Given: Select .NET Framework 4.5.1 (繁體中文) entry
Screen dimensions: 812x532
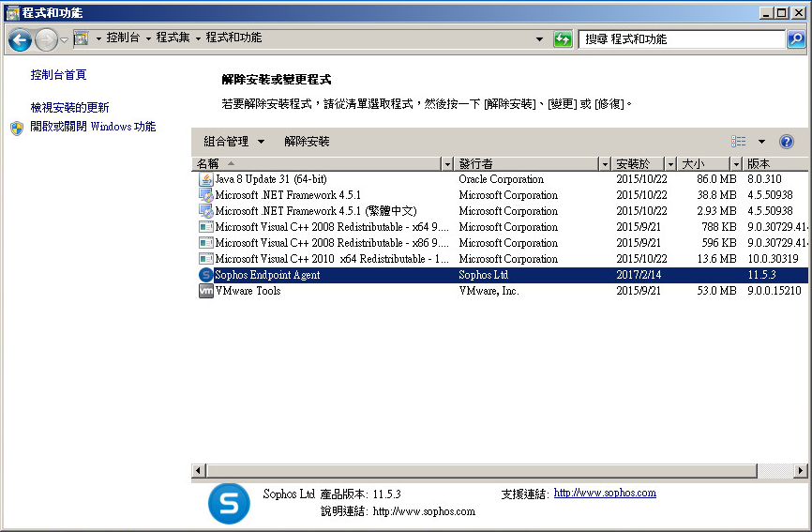Looking at the screenshot, I should 315,211.
